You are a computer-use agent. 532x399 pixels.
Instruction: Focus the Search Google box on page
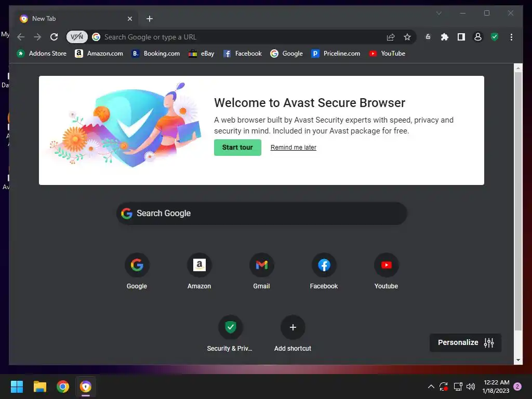click(262, 214)
